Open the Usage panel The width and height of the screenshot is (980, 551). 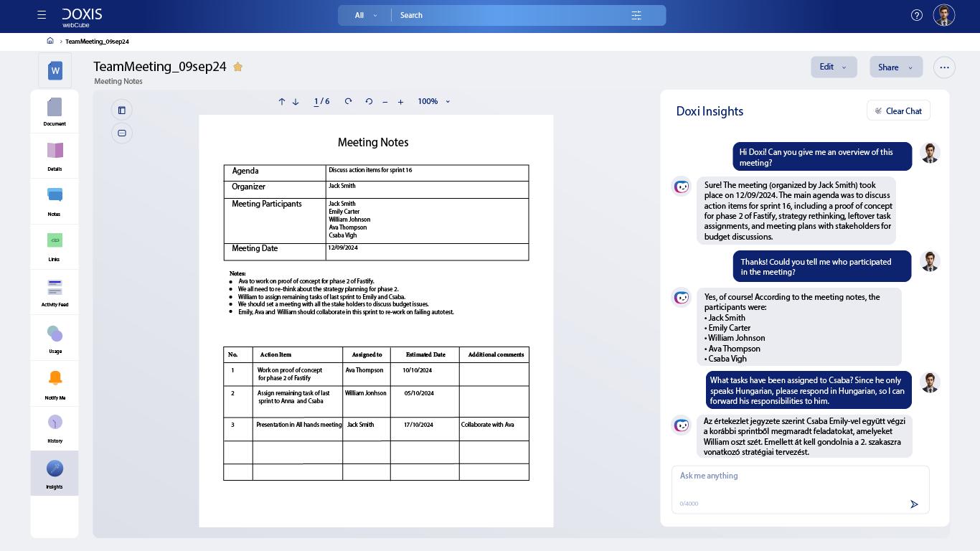(x=55, y=337)
